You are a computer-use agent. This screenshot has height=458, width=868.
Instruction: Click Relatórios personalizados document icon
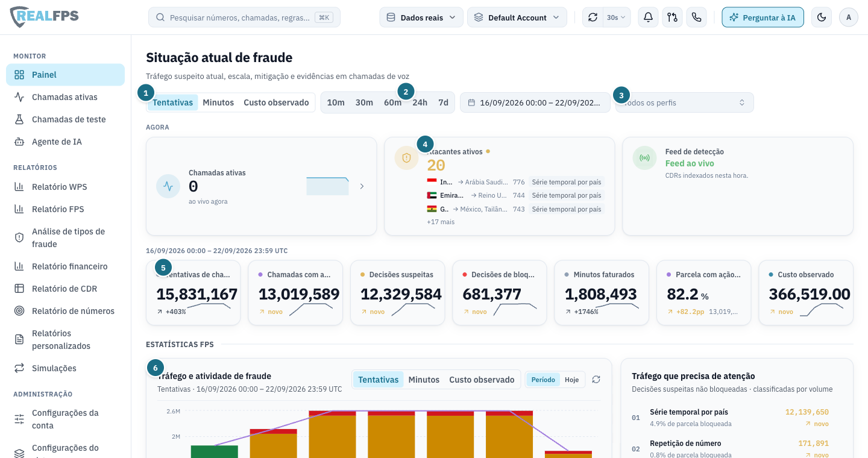click(x=19, y=339)
